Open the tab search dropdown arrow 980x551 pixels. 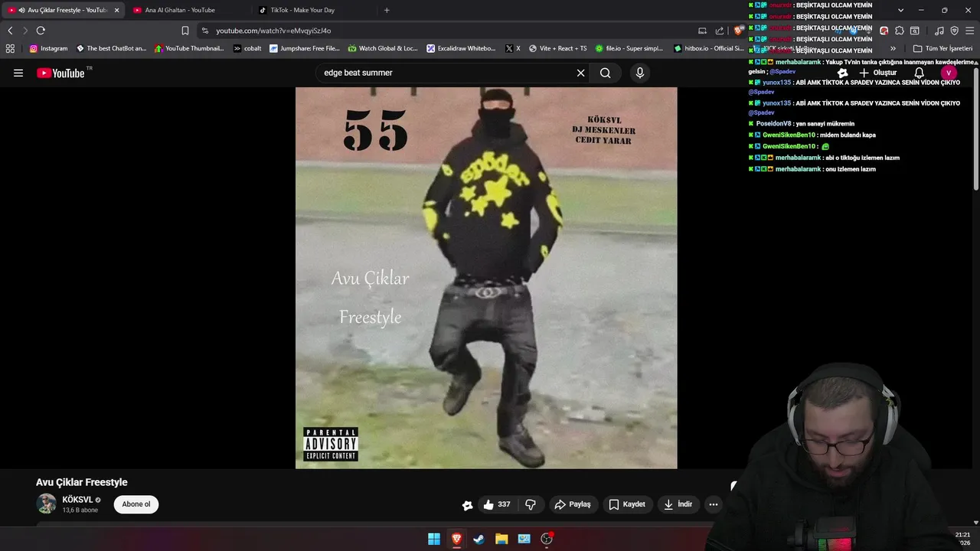click(x=900, y=10)
